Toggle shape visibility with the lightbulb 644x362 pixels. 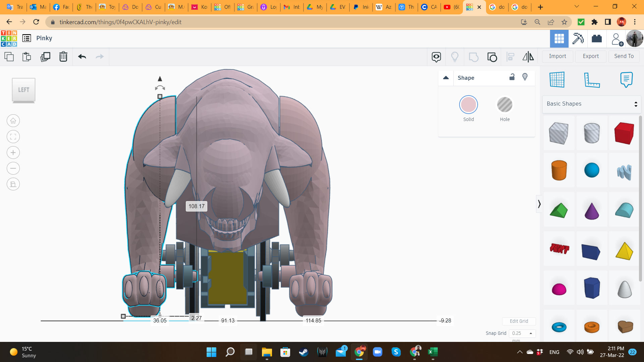[525, 77]
